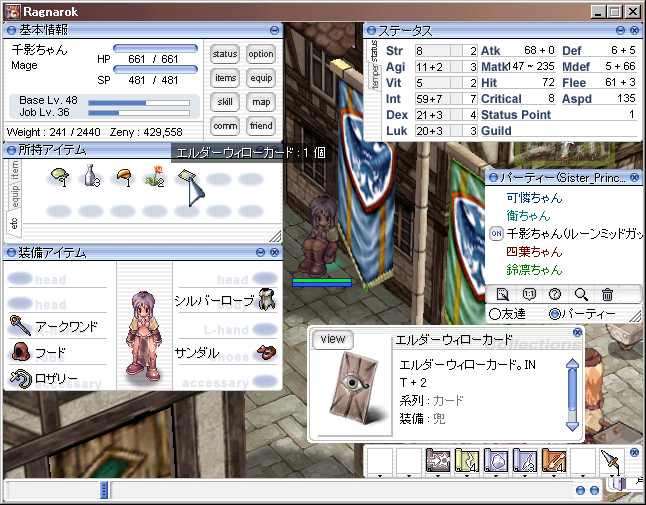The image size is (646, 505).
Task: Click the view button on card info
Action: coord(332,339)
